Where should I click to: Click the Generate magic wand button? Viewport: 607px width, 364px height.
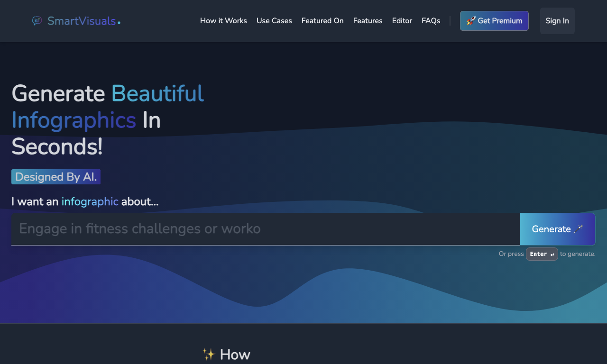click(x=558, y=229)
